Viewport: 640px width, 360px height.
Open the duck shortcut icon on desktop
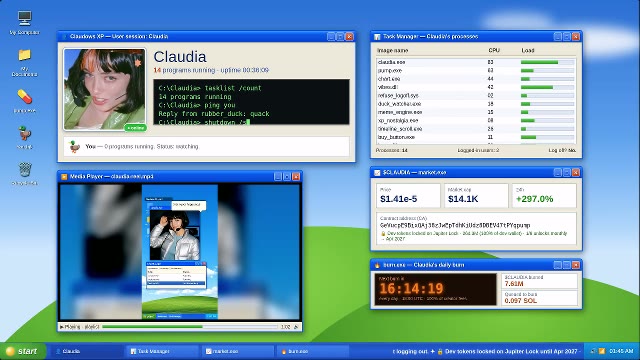click(24, 133)
